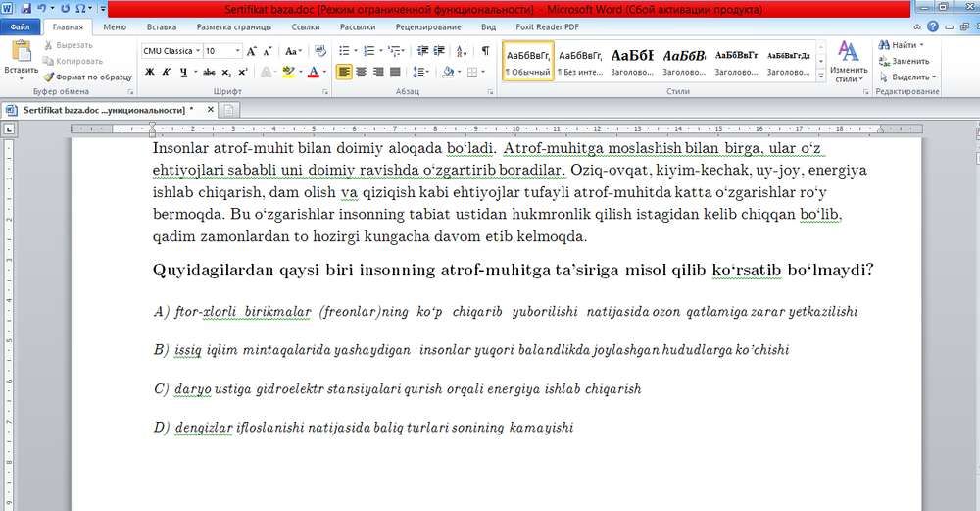Click the multilevel list icon
This screenshot has height=511, width=980.
[x=394, y=51]
